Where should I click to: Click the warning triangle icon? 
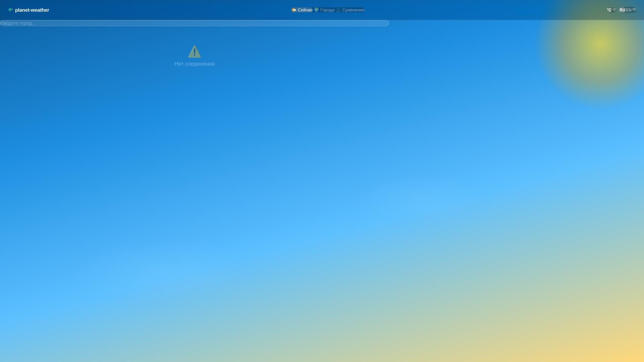195,52
